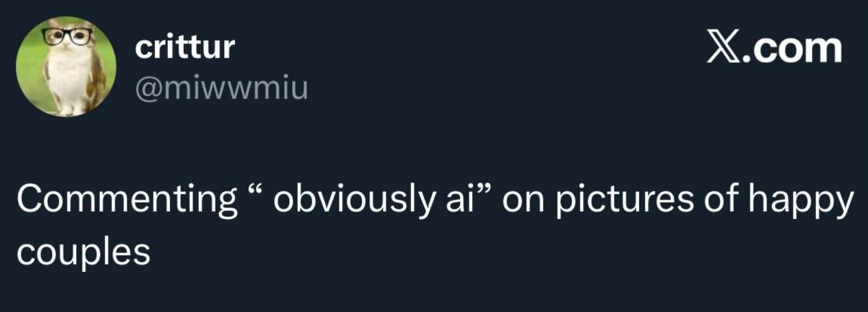Click the word Commenting in tweet
Image resolution: width=868 pixels, height=312 pixels.
(126, 199)
